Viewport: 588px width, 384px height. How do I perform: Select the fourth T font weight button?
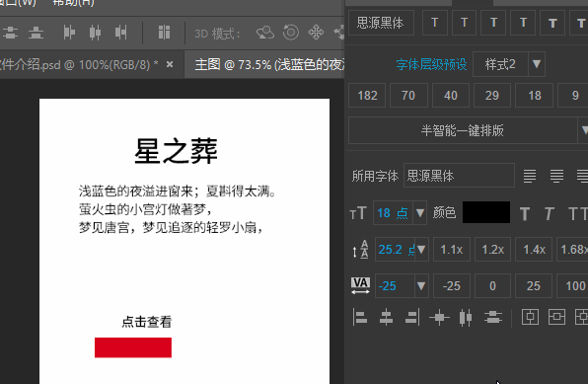point(523,23)
